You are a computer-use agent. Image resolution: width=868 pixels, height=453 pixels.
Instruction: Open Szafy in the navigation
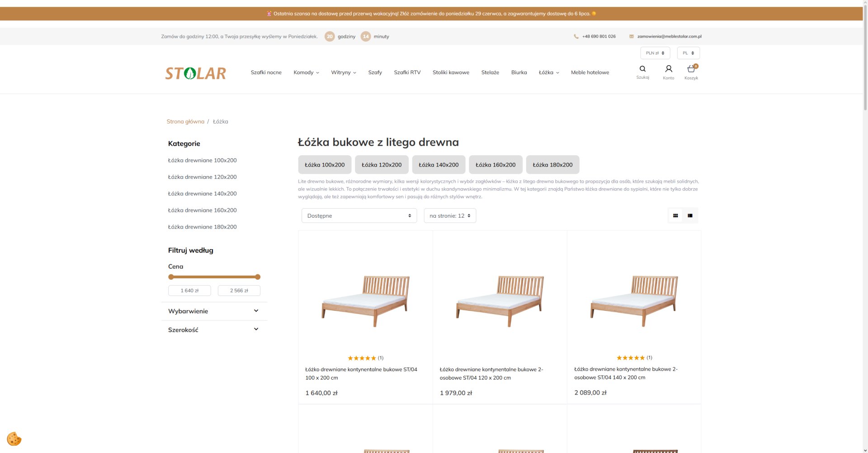pyautogui.click(x=375, y=72)
